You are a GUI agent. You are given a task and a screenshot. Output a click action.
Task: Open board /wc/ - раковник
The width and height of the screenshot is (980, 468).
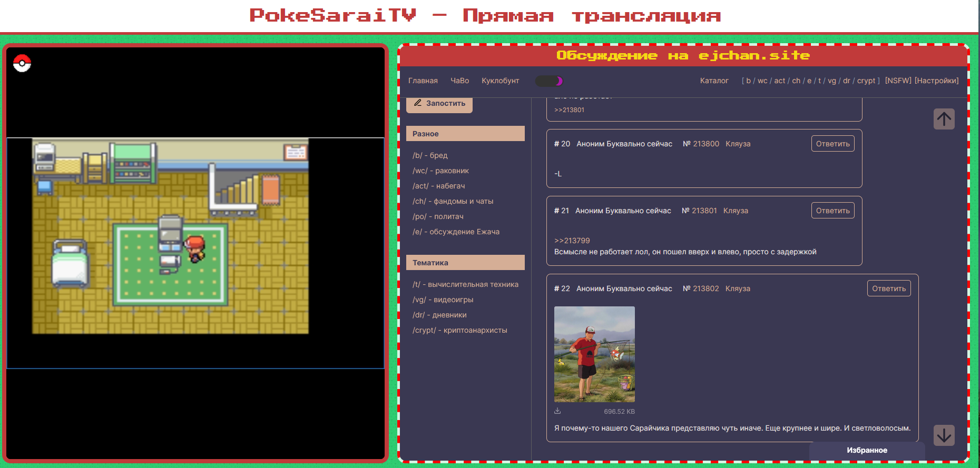click(x=440, y=171)
